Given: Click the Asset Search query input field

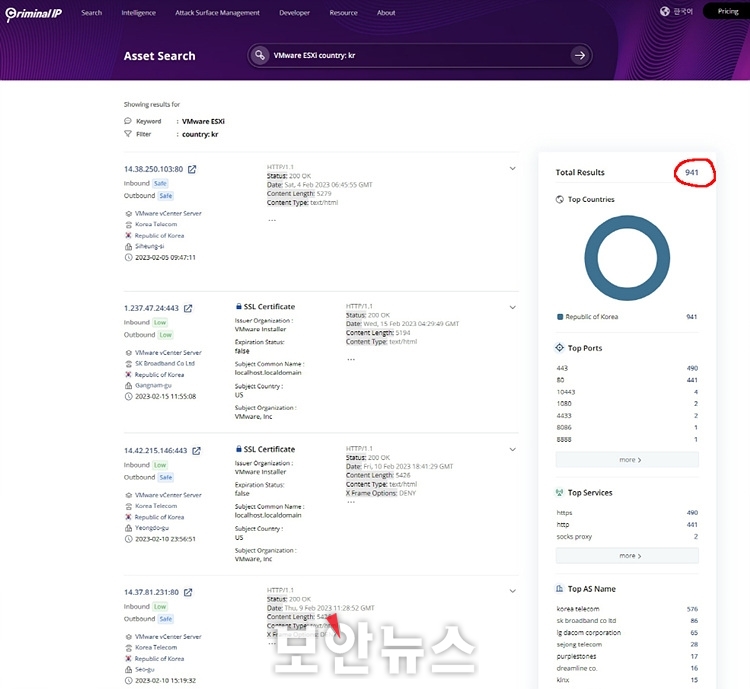Looking at the screenshot, I should tap(415, 56).
